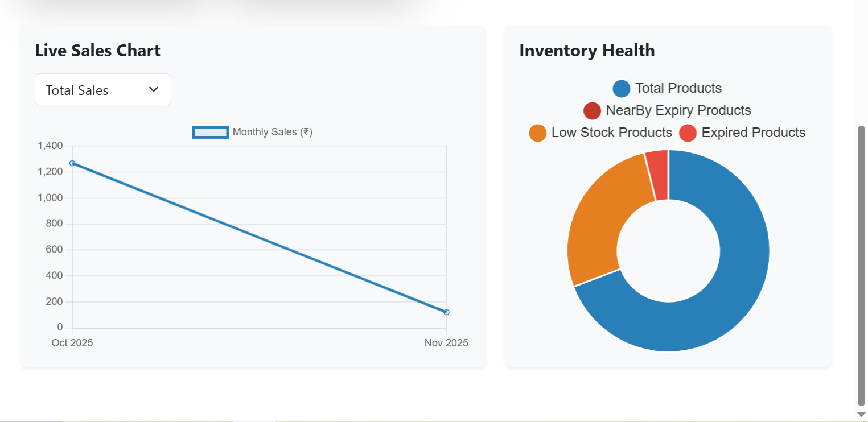Click the Total Products legend label
Viewport: 868px width, 422px height.
[678, 89]
